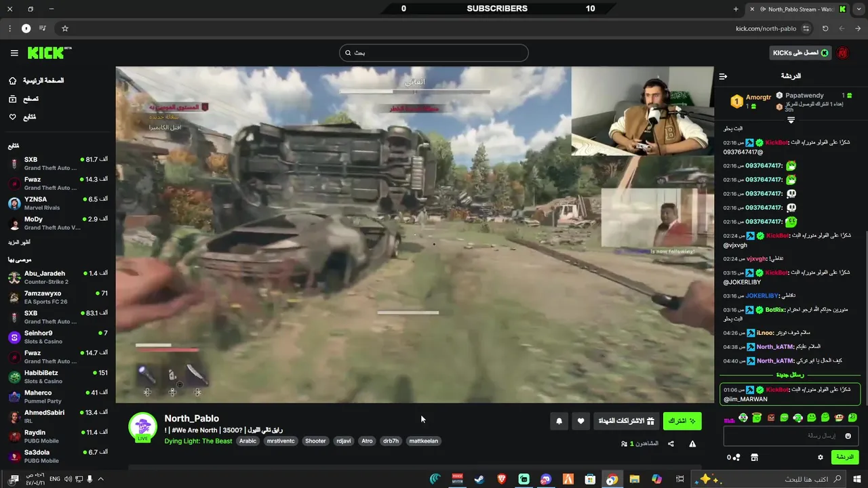
Task: Open MoDy channel in following list
Action: [58, 223]
